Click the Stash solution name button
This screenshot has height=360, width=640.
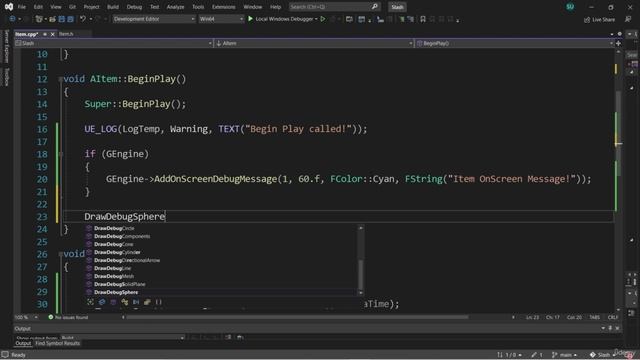coord(397,7)
